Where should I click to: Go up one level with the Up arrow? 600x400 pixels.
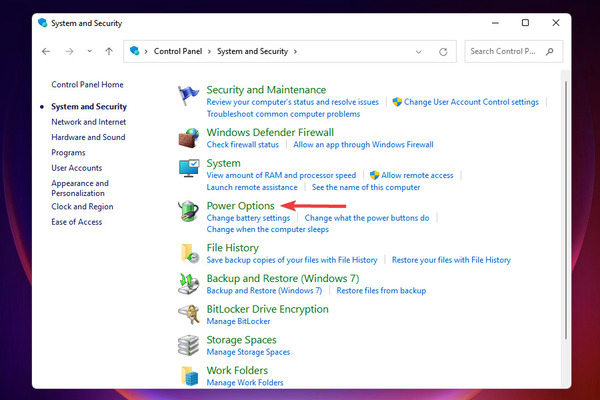[x=109, y=51]
